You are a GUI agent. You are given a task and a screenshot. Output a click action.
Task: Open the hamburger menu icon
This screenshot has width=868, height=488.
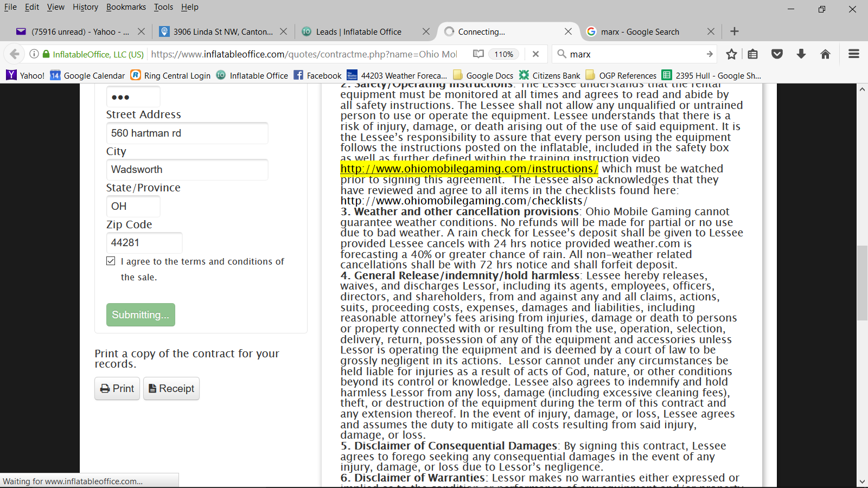coord(853,54)
